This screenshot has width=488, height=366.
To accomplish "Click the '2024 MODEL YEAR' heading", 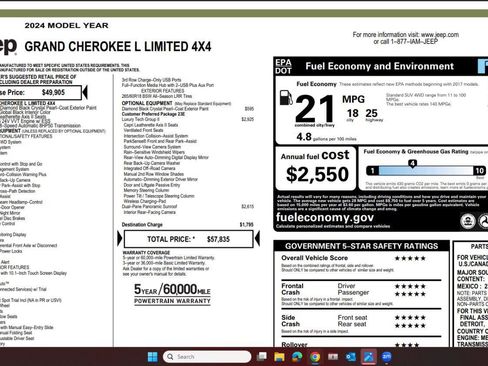I will [x=66, y=25].
